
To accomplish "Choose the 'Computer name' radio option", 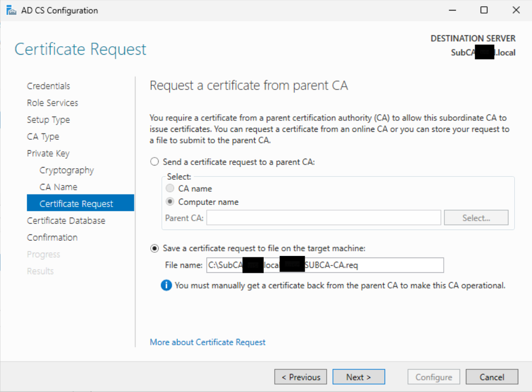I will pyautogui.click(x=170, y=202).
